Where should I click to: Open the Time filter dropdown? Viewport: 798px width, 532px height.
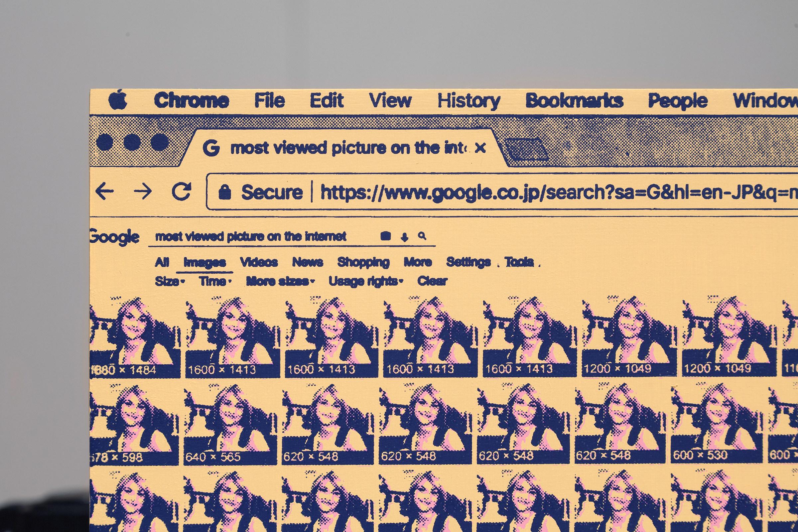215,281
